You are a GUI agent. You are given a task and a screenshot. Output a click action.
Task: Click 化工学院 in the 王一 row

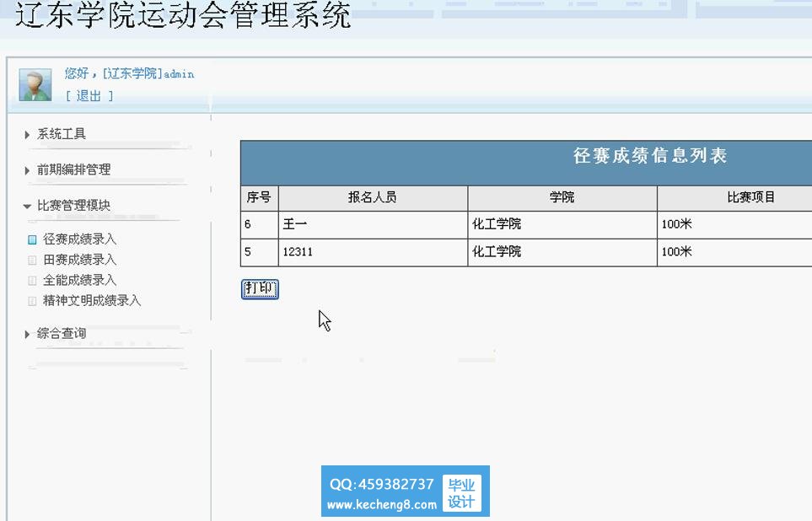point(497,224)
